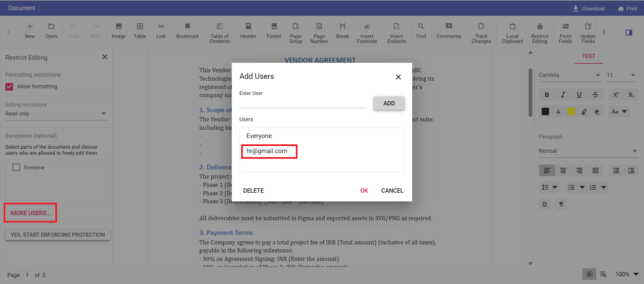Switch to the TEXT properties tab
Image resolution: width=644 pixels, height=284 pixels.
point(588,56)
